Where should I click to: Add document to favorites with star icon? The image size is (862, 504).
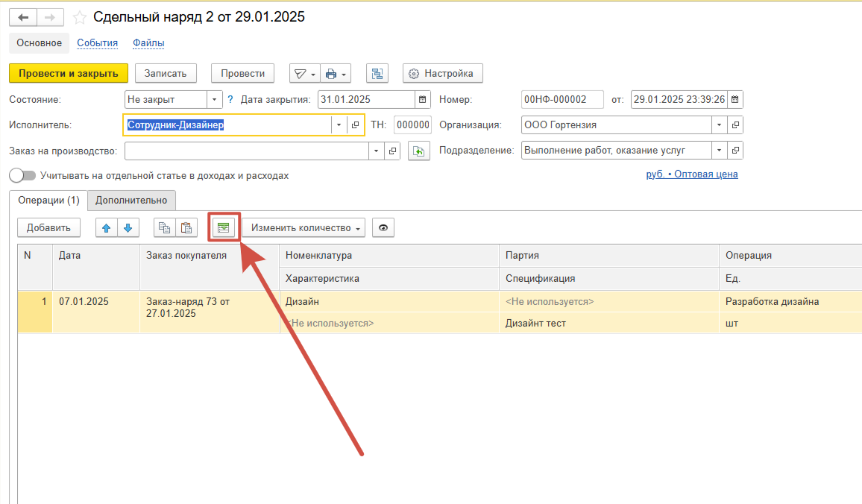point(79,17)
